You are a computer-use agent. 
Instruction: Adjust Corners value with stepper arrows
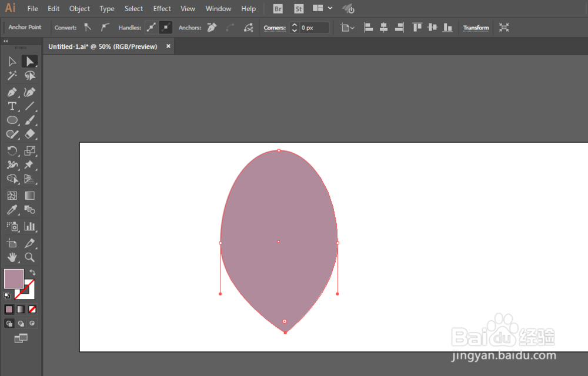[295, 28]
